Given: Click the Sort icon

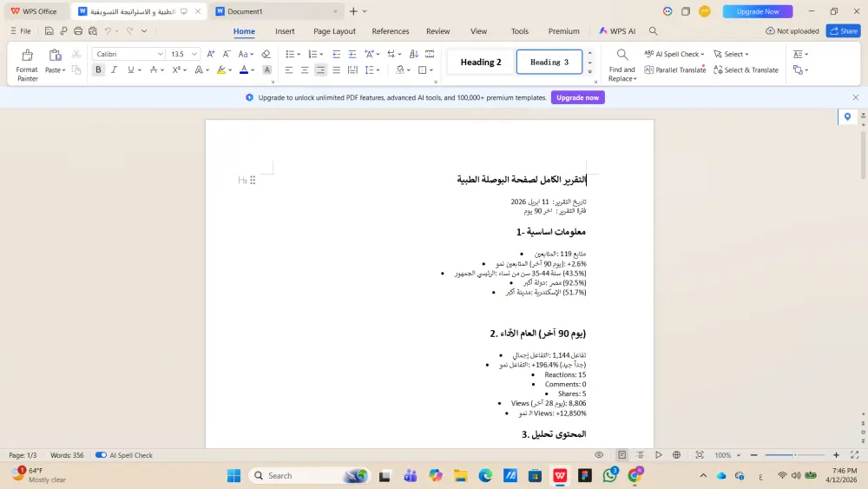Looking at the screenshot, I should [x=413, y=54].
